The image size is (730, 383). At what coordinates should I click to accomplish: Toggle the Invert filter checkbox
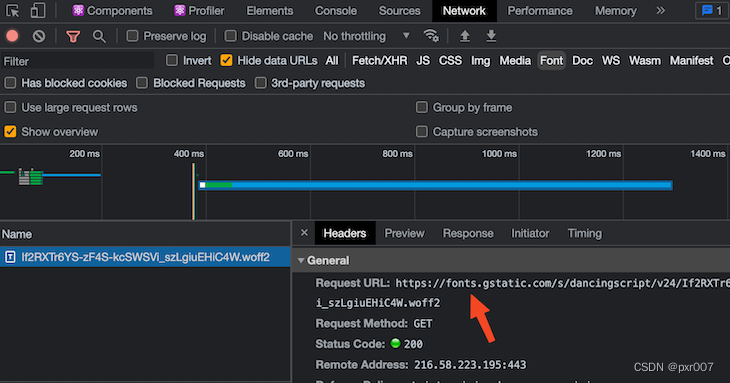point(172,60)
